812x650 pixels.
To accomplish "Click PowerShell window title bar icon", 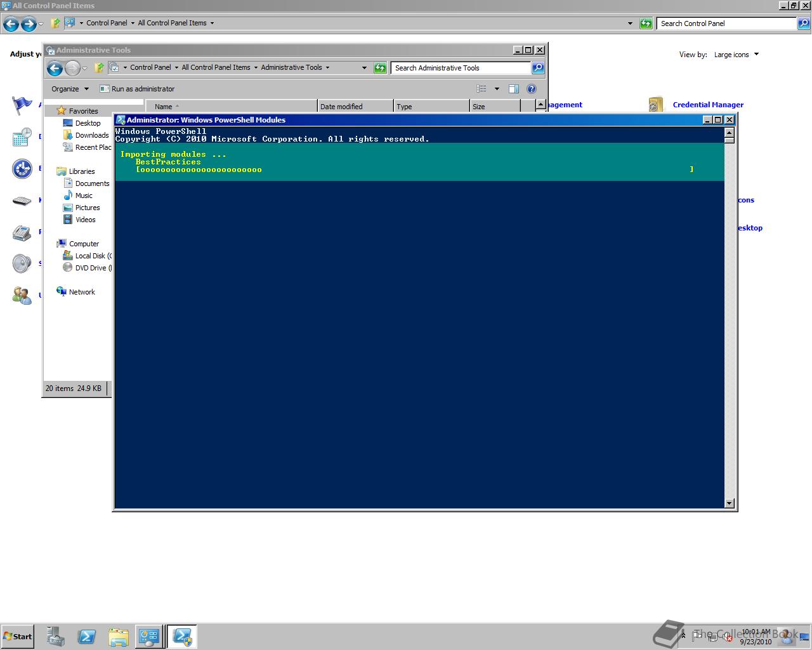I will (121, 120).
